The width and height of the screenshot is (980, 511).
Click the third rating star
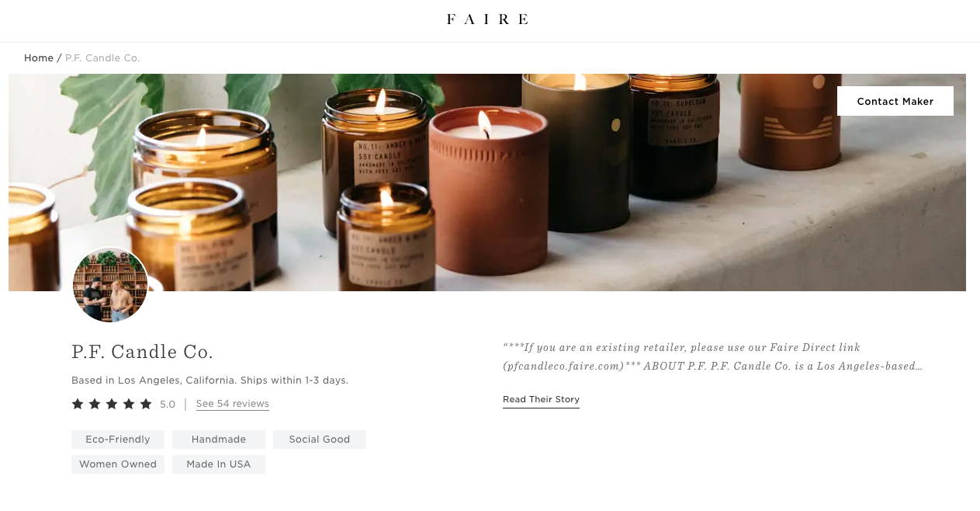(112, 404)
